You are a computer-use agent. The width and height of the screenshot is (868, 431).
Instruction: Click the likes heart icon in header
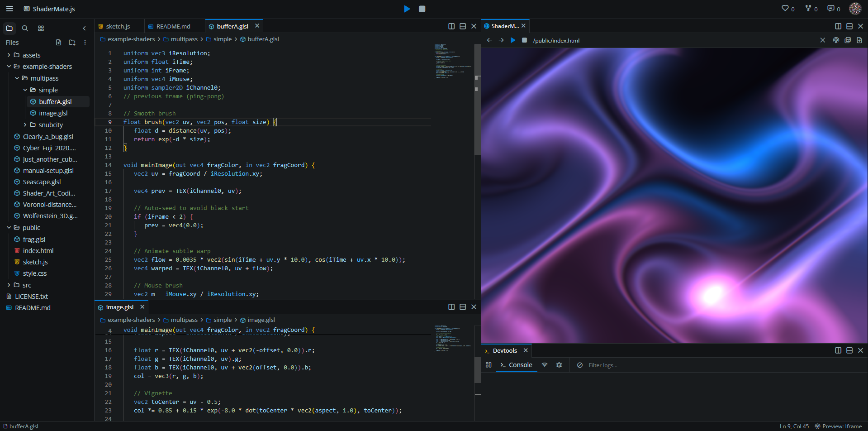pyautogui.click(x=785, y=8)
